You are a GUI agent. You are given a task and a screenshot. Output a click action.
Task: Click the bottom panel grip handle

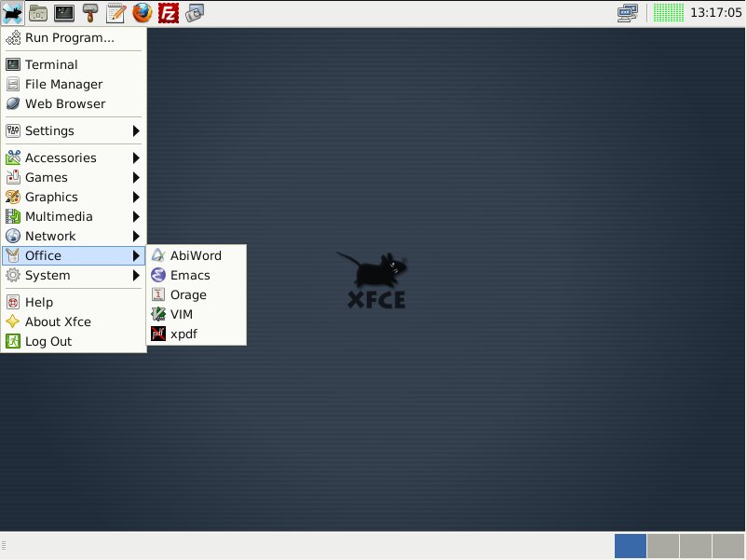point(4,545)
